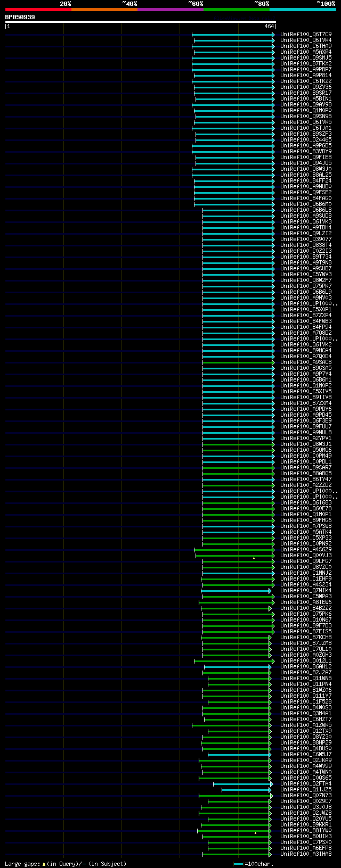This screenshot has height=868, width=341.
Task: Open hit UniRef100_Q9SMJ5
Action: click(x=306, y=57)
